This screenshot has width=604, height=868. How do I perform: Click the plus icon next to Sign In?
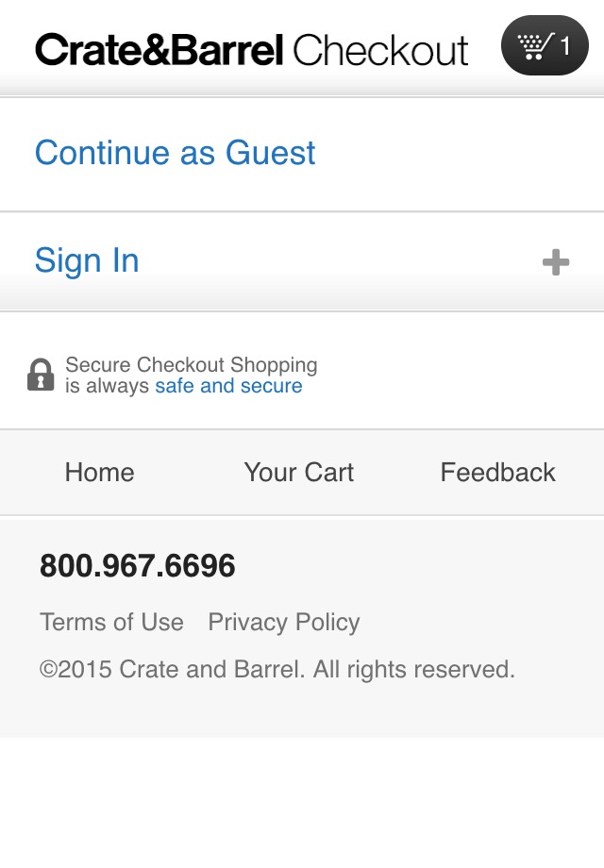coord(555,261)
